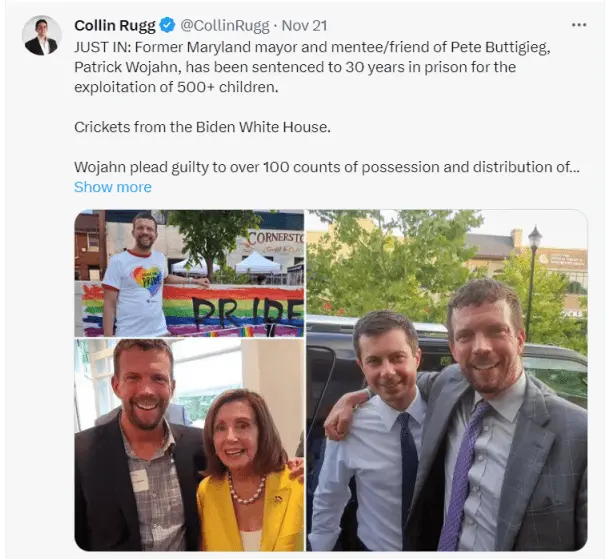Viewport: 606px width, 559px height.
Task: Open the large photo of two men in suits
Action: tap(447, 380)
